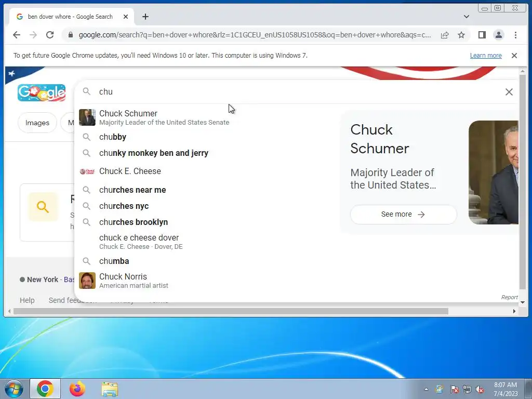Open Action Center flag tray icon
Image resolution: width=532 pixels, height=399 pixels.
pos(454,390)
